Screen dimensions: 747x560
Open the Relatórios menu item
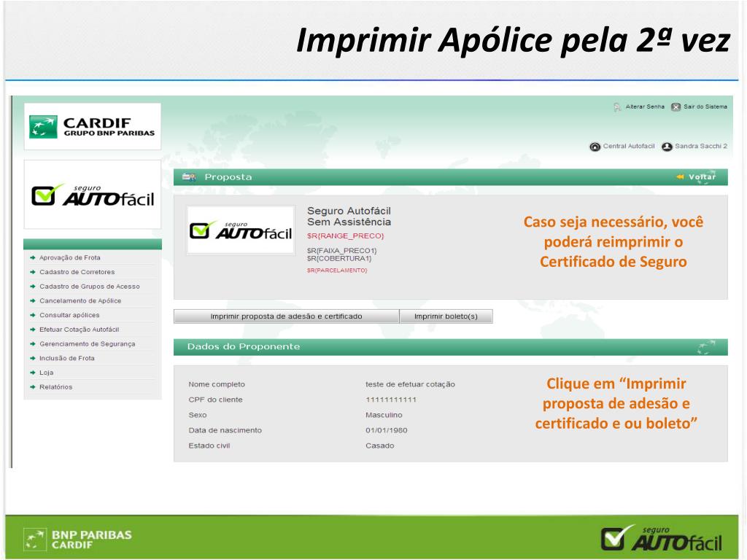coord(56,386)
